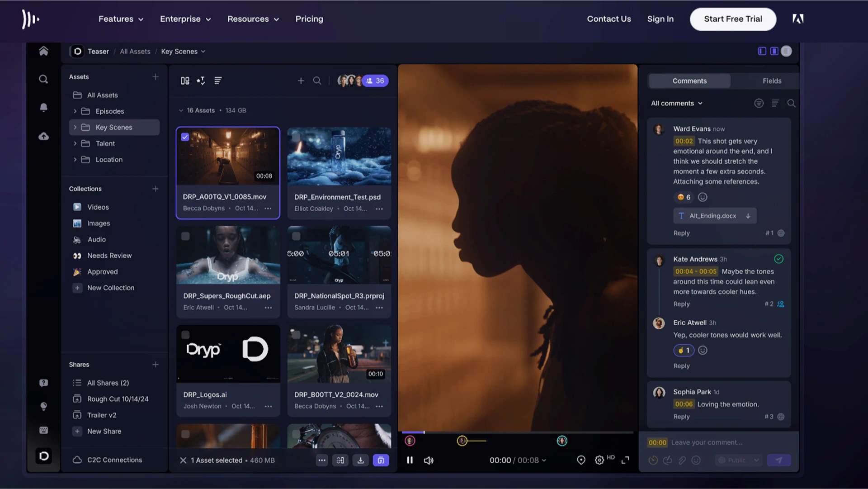The image size is (868, 489).
Task: Add emoji reaction to Ward Evans comment
Action: [702, 197]
